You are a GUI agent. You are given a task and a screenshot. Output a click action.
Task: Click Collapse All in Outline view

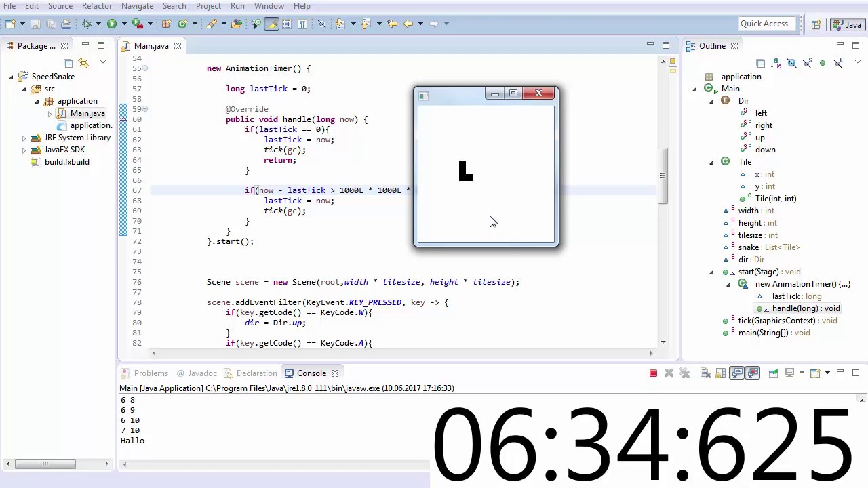coord(760,63)
